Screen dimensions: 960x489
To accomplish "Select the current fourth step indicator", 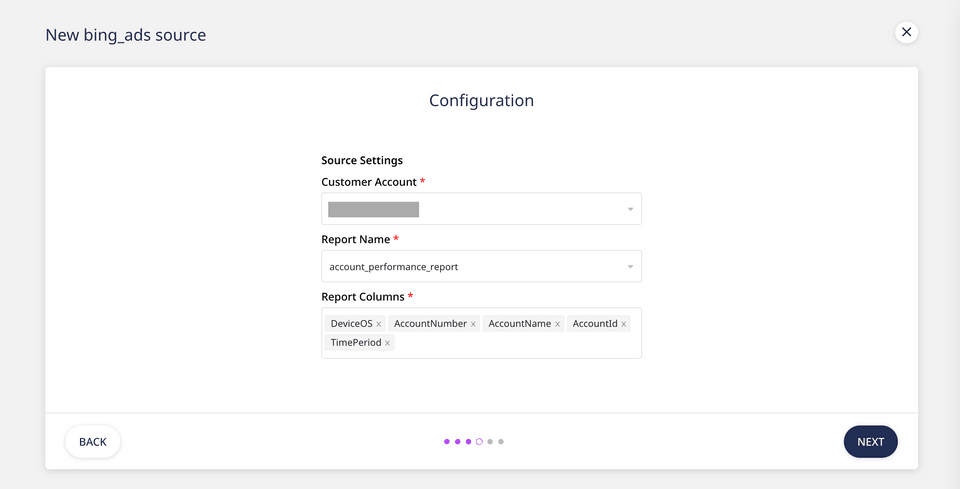I will tap(479, 442).
